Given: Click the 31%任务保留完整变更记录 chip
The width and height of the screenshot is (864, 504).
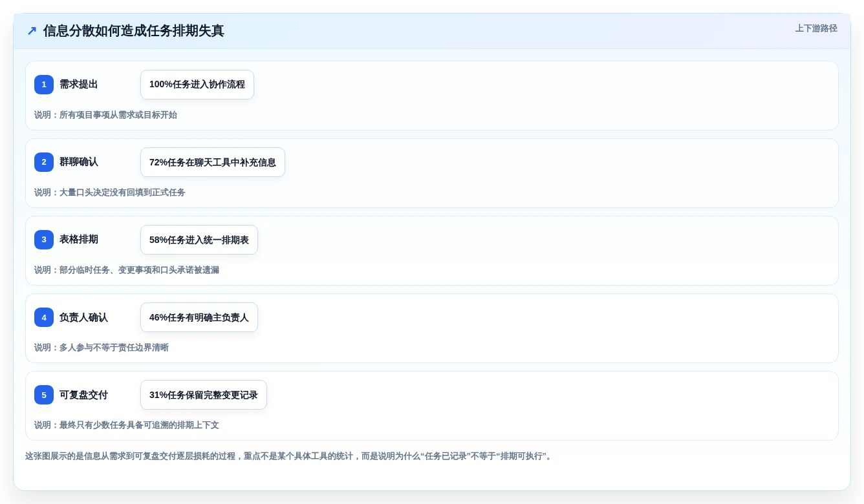Looking at the screenshot, I should point(204,395).
